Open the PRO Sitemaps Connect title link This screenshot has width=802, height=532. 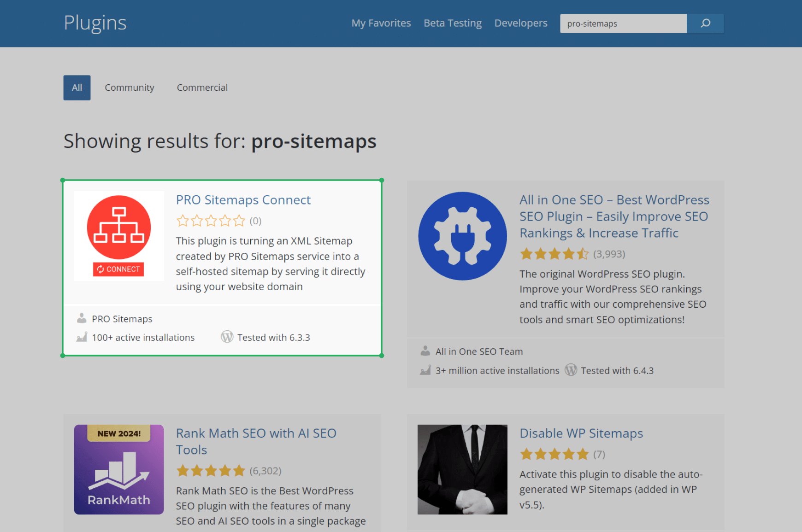tap(243, 200)
